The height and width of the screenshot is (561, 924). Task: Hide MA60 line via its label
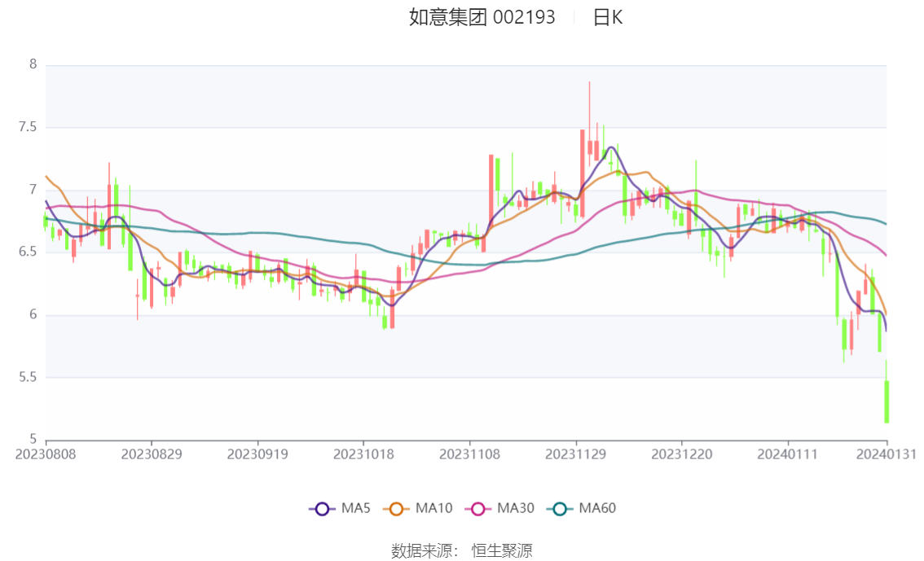pos(597,508)
